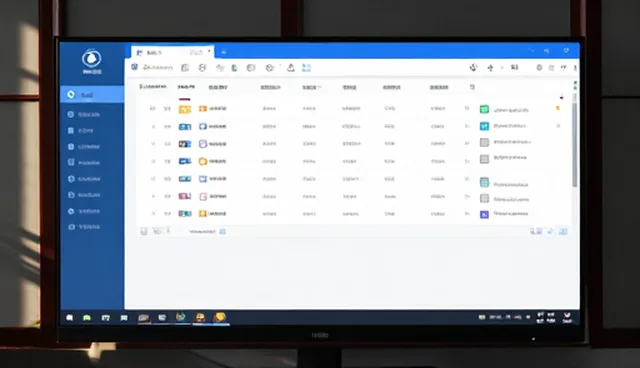
Task: Open the small icon after the last column header
Action: point(472,87)
